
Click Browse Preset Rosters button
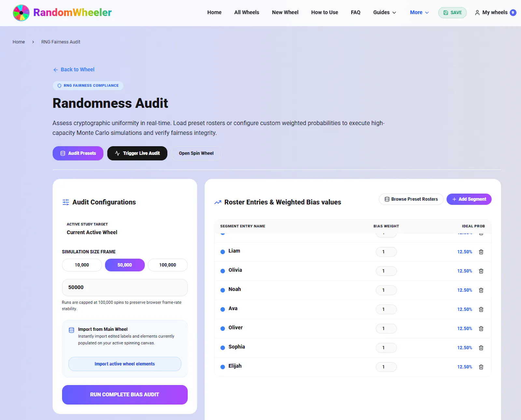(411, 199)
